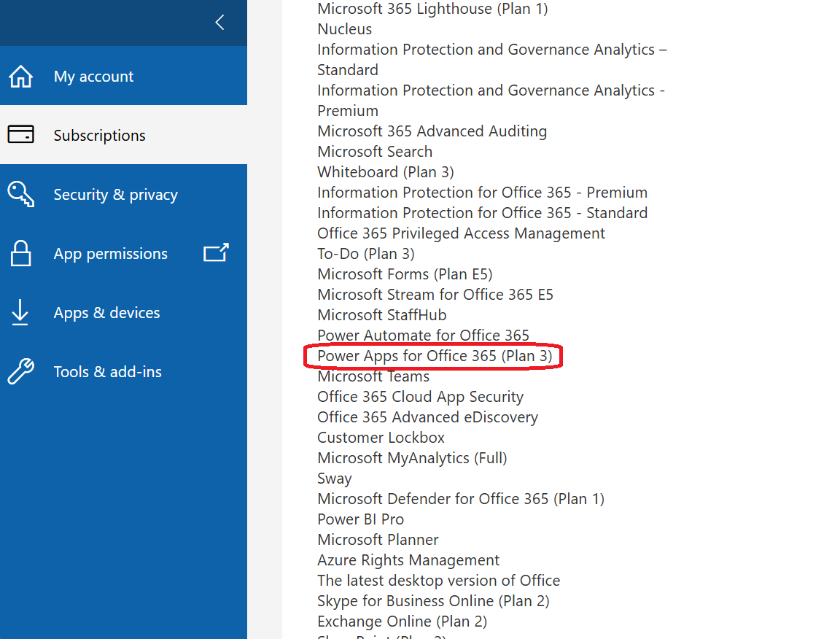Select the 'Nucleus' list entry

coord(344,29)
